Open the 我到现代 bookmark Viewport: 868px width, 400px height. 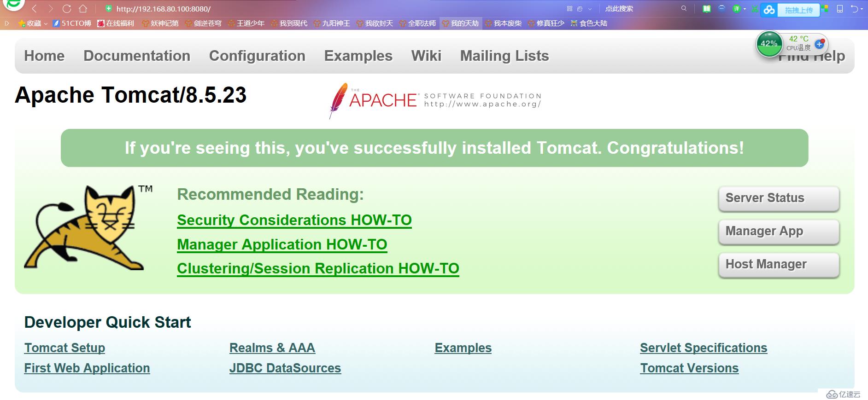tap(289, 23)
